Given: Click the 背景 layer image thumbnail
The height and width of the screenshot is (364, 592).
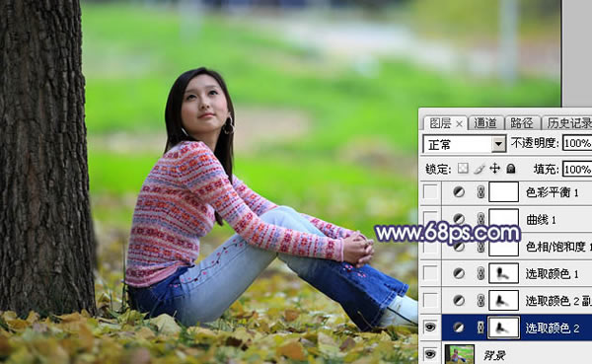Looking at the screenshot, I should (460, 354).
